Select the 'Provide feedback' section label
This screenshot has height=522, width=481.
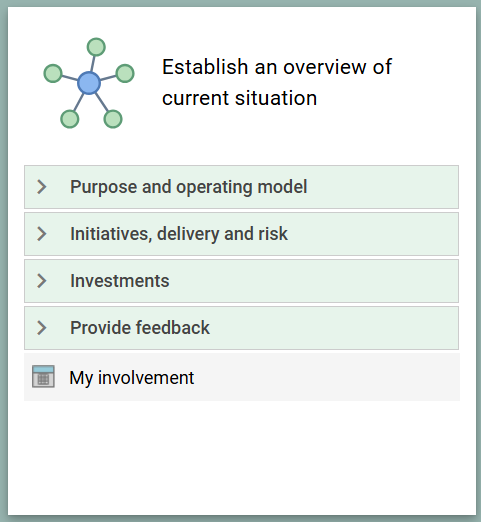coord(140,328)
